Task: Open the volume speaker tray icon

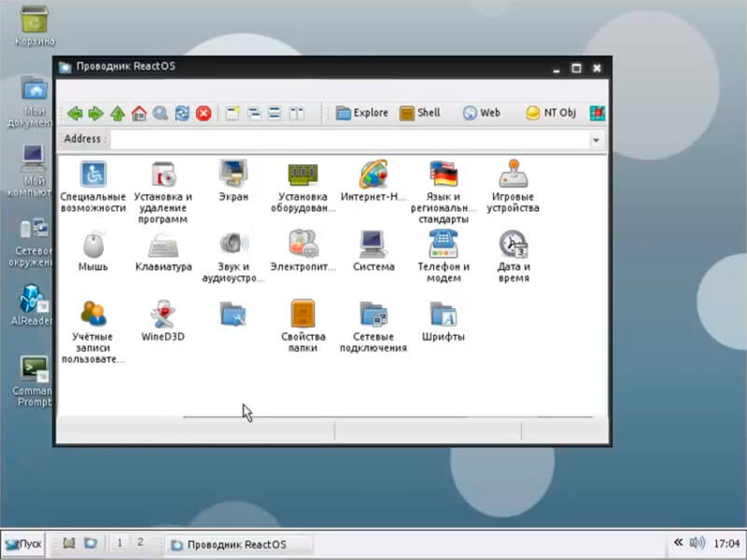Action: pos(697,542)
